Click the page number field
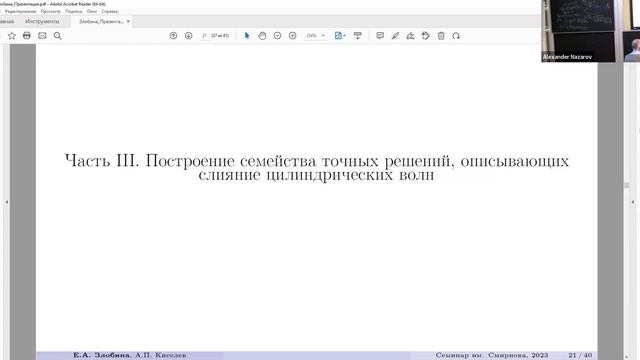The image size is (640, 360). [x=204, y=36]
